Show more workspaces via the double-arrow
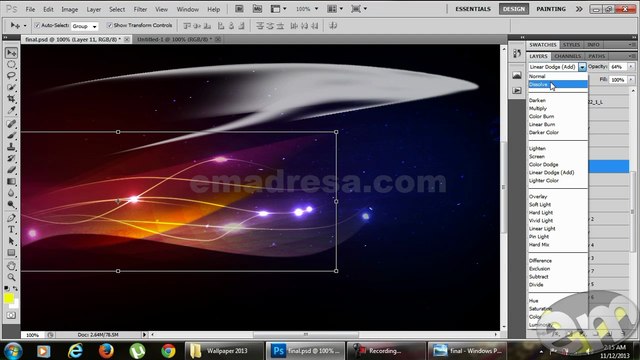Screen dimensions: 640x360 pos(579,9)
